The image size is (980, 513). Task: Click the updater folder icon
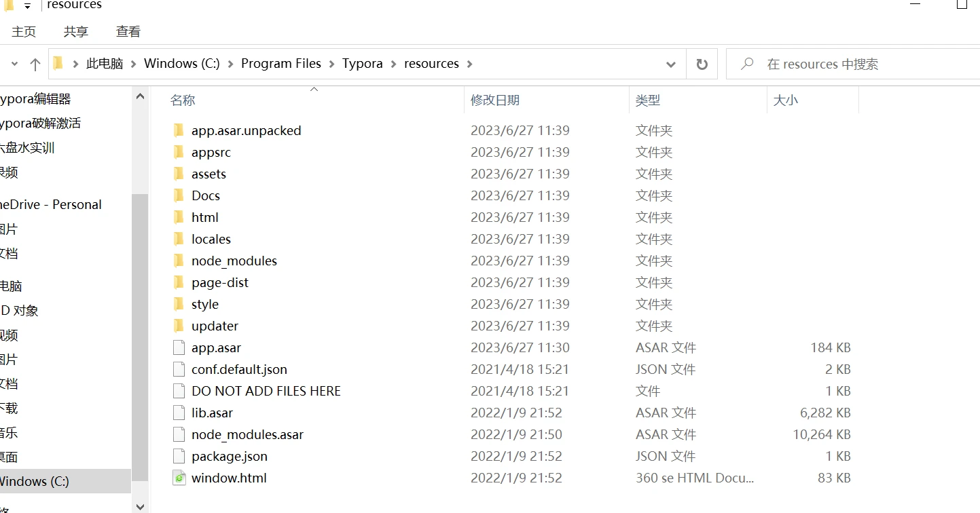tap(179, 326)
